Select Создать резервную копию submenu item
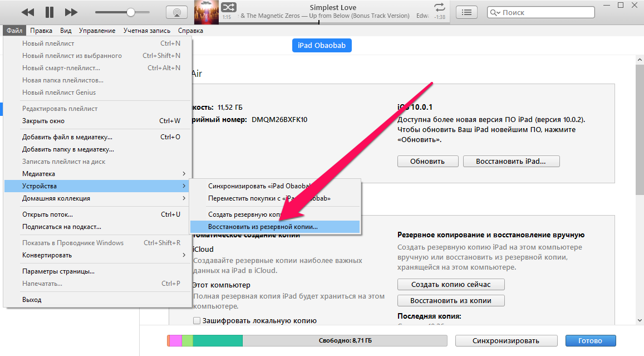Viewport: 644px width, 356px height. [x=275, y=214]
